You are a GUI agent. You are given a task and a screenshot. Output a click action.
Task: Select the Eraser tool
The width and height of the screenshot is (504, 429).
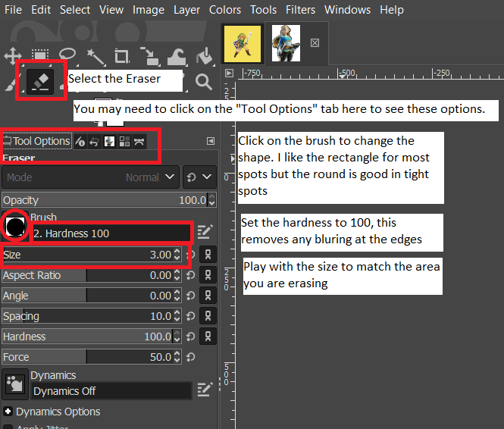40,82
